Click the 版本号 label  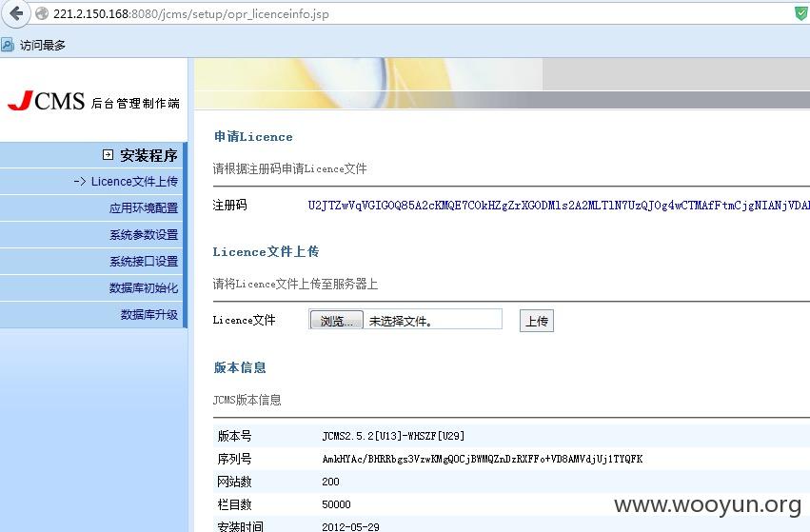tap(234, 437)
